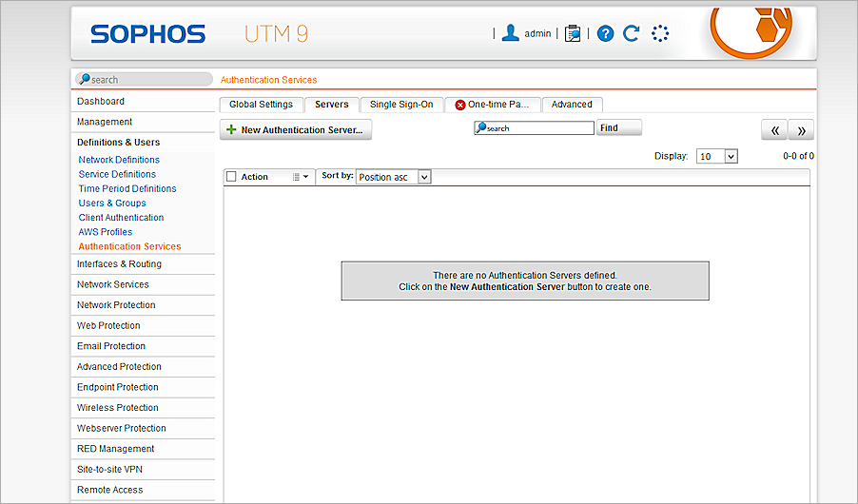Tick the select-all Action checkbox

(x=231, y=176)
